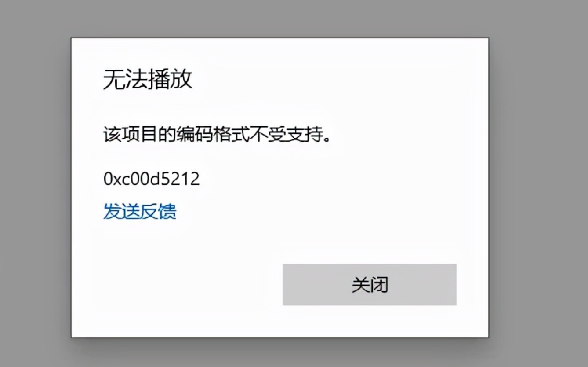588x367 pixels.
Task: Select the error code 0xc00d5212
Action: tap(151, 179)
